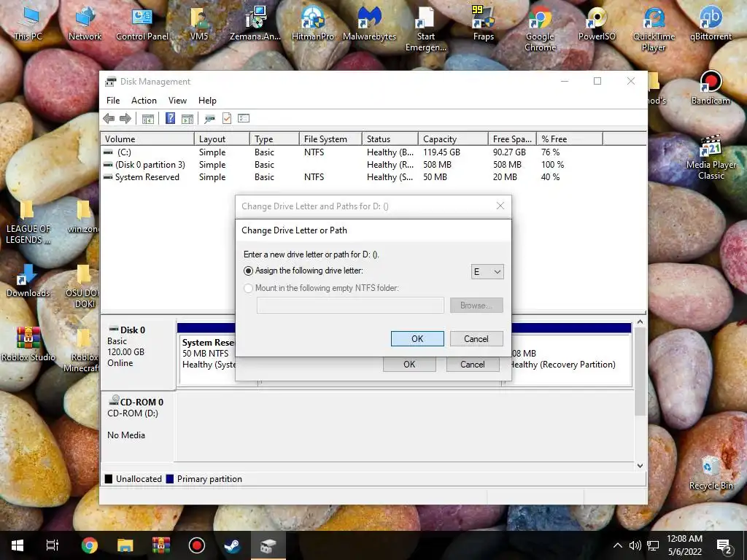Show hidden icons chevron in system tray

(617, 545)
